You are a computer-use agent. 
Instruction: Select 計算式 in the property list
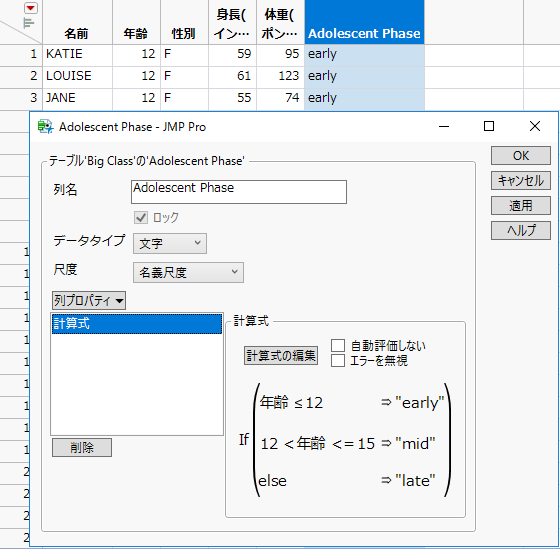point(137,324)
